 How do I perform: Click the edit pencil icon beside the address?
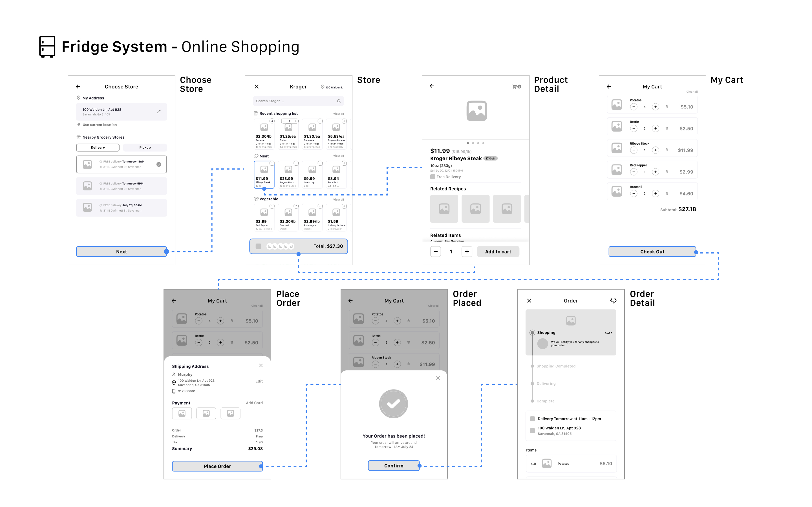(159, 112)
